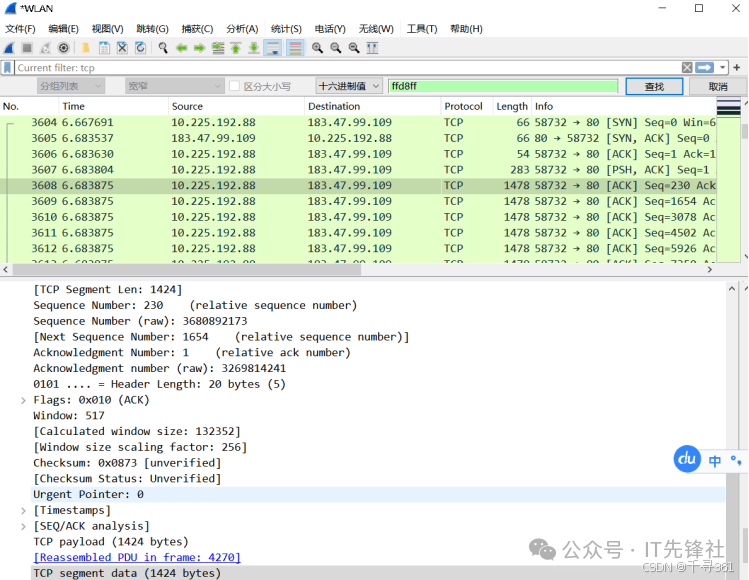749x580 pixels.
Task: Go back to previous packet arrow
Action: pos(181,48)
